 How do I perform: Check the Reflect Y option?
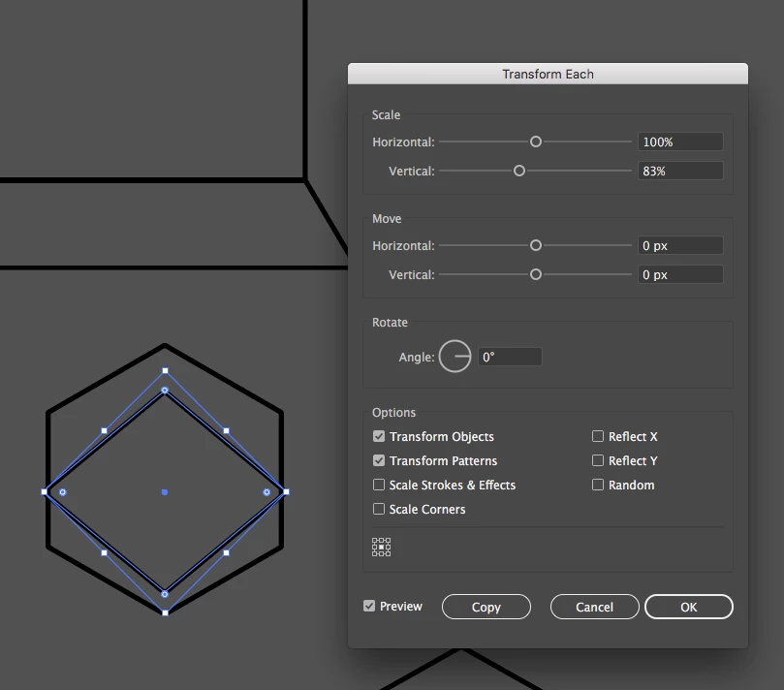[598, 460]
